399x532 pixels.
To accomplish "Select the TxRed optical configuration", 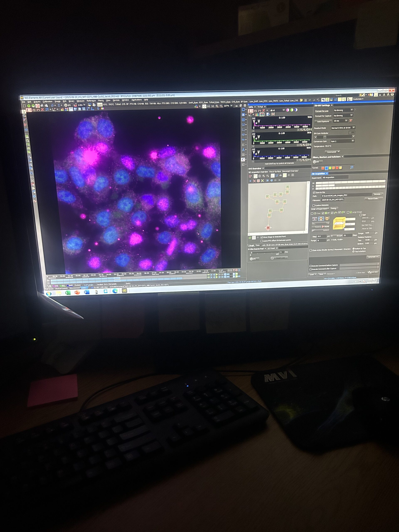I will [118, 104].
